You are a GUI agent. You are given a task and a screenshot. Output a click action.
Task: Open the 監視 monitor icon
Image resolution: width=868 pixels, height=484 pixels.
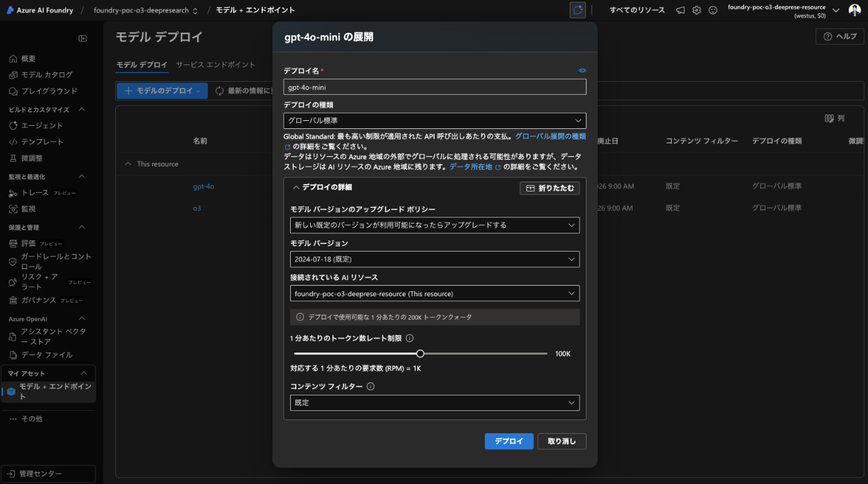(13, 209)
